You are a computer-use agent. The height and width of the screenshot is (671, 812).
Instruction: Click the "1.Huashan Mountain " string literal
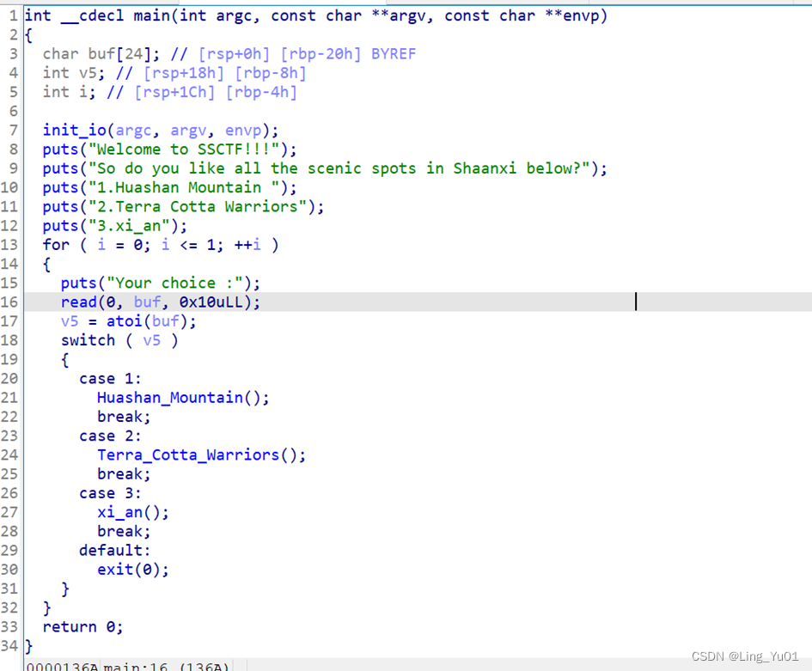point(185,187)
